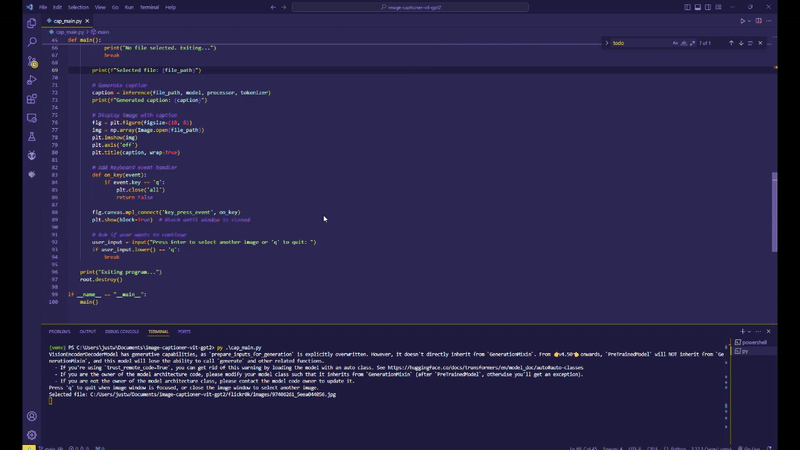Open the Source Control view
The height and width of the screenshot is (450, 800).
32,61
